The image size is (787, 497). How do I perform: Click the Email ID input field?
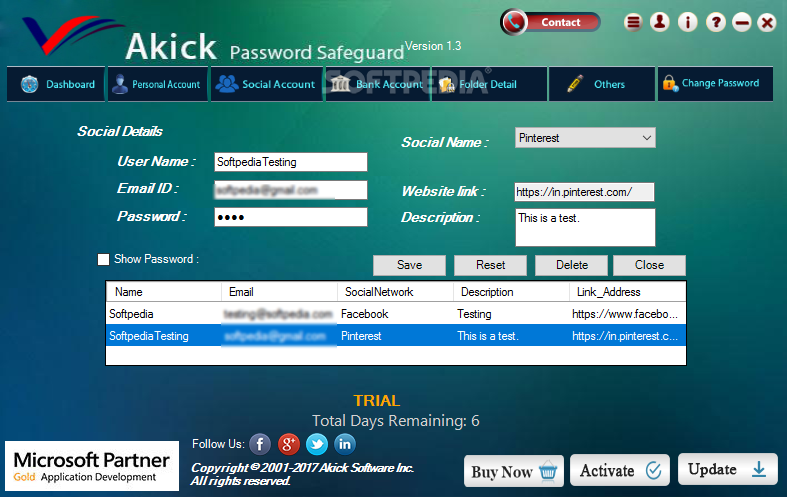click(291, 190)
